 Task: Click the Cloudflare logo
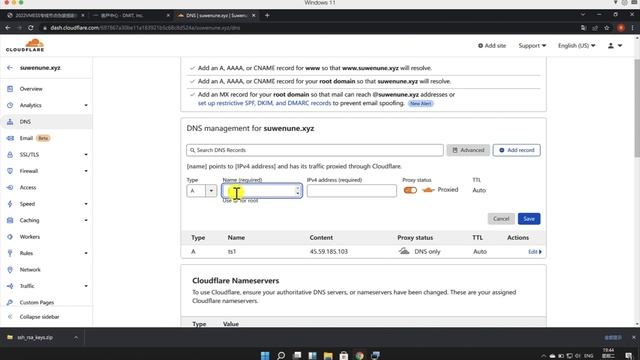point(25,45)
